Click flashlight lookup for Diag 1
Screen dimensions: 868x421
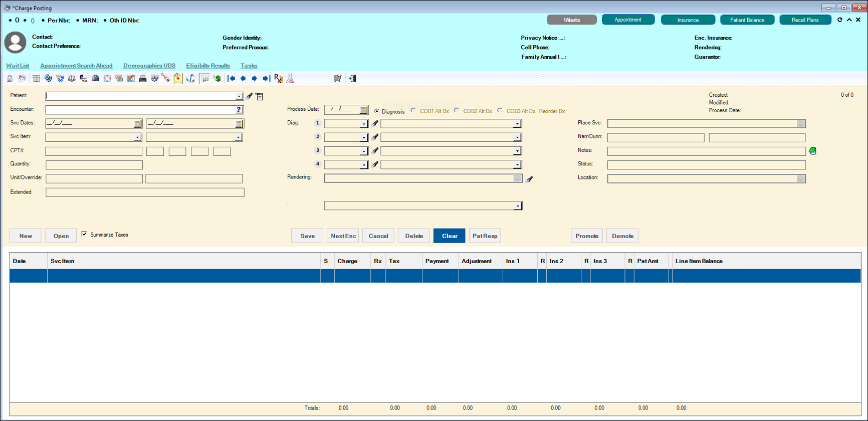pyautogui.click(x=374, y=123)
